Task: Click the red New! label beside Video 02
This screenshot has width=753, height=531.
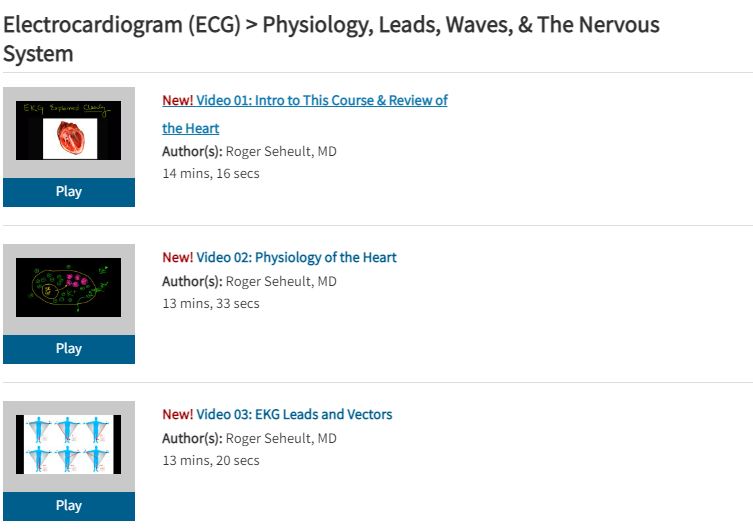Action: [x=178, y=257]
